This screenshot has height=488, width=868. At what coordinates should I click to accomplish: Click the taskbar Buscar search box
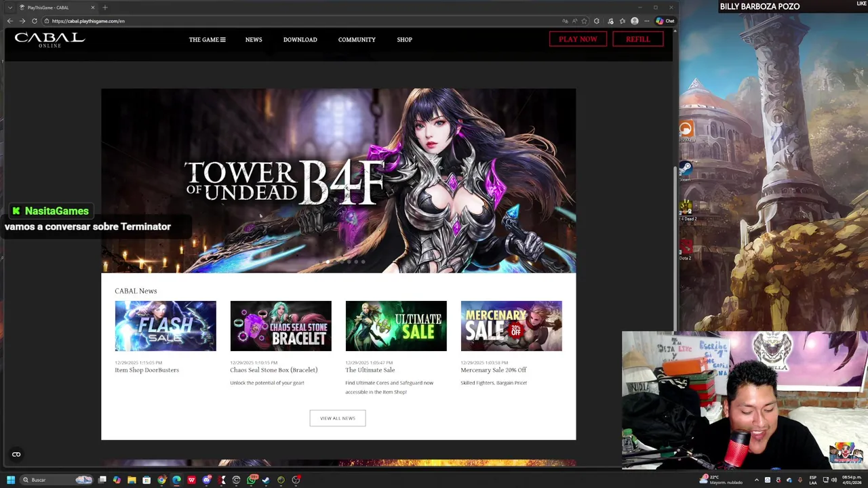point(56,480)
